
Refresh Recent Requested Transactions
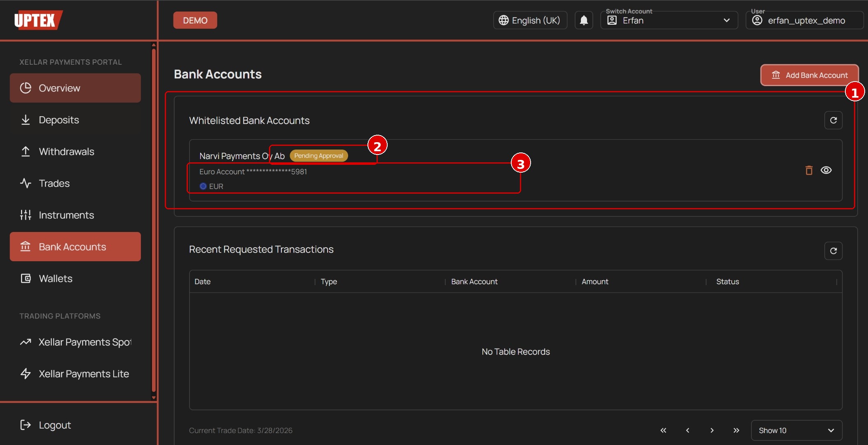pyautogui.click(x=833, y=251)
